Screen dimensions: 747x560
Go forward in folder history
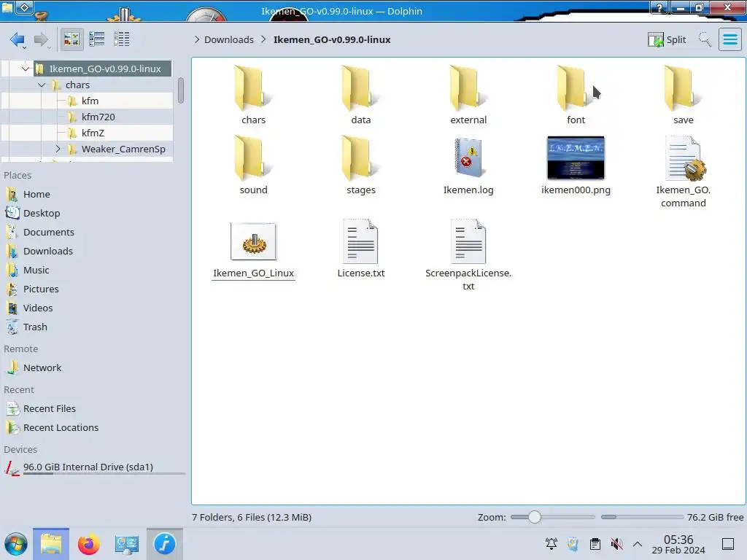[42, 39]
